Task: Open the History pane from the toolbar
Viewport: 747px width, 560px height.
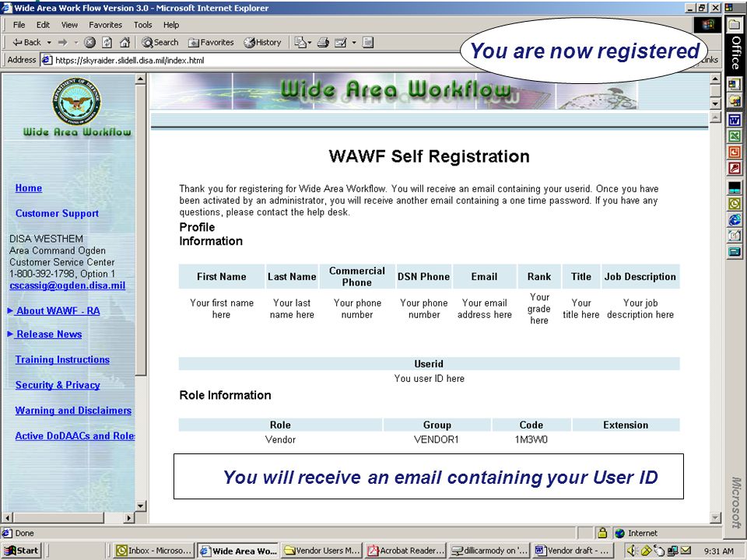Action: (262, 42)
